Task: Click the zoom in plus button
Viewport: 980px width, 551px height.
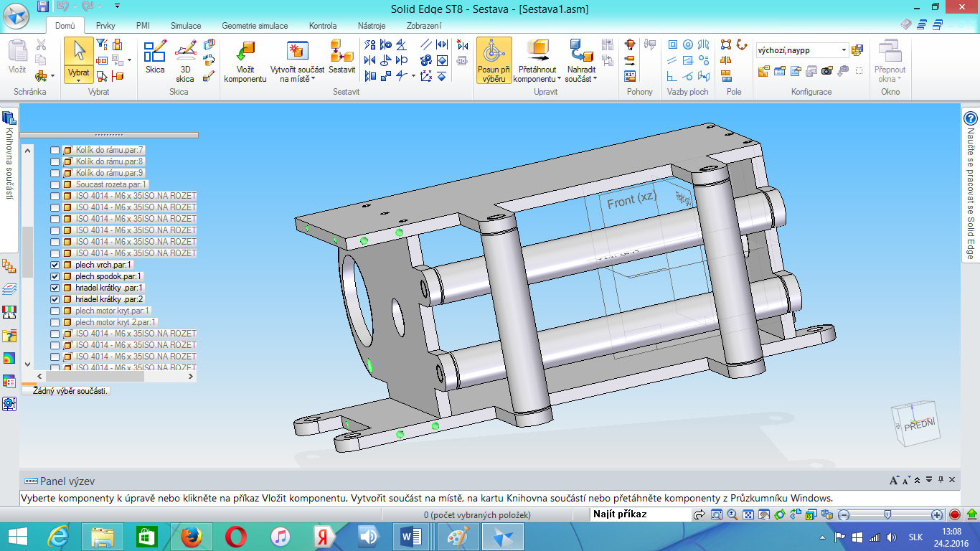Action: [937, 515]
